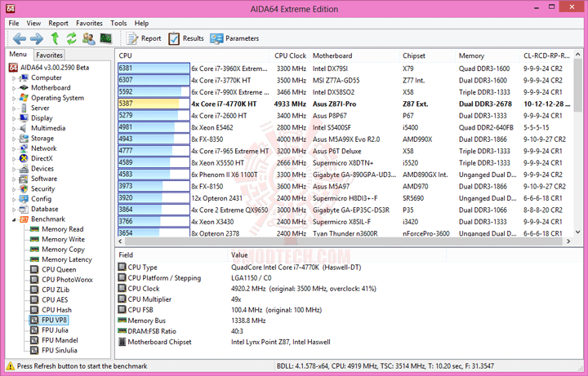
Task: Open the CPU Queen benchmark
Action: click(x=59, y=270)
